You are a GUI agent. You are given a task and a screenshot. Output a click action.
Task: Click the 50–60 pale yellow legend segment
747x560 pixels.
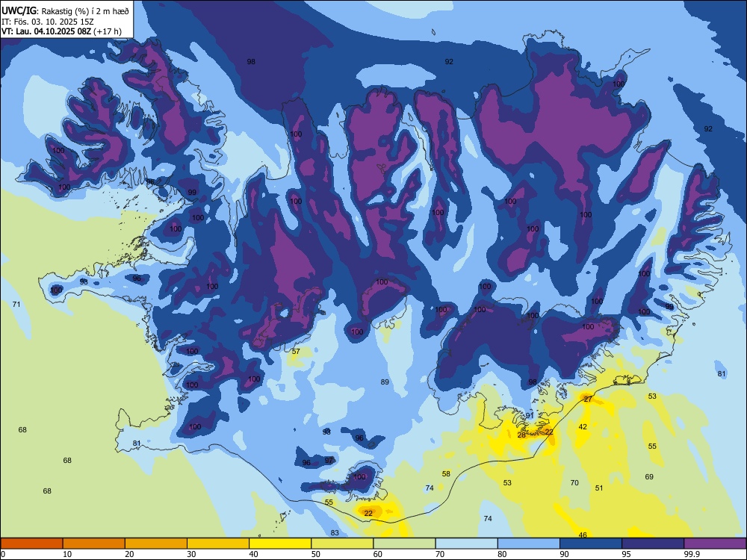pos(342,544)
